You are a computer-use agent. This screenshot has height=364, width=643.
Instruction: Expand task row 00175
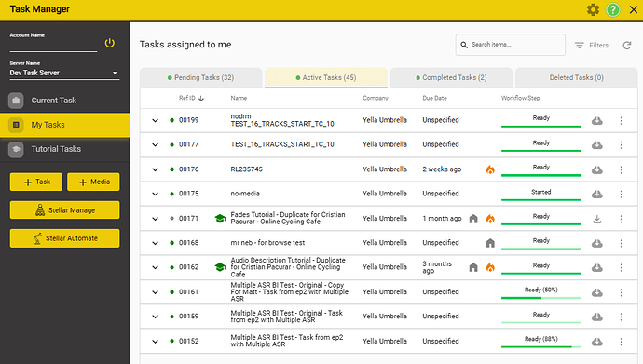pyautogui.click(x=155, y=194)
